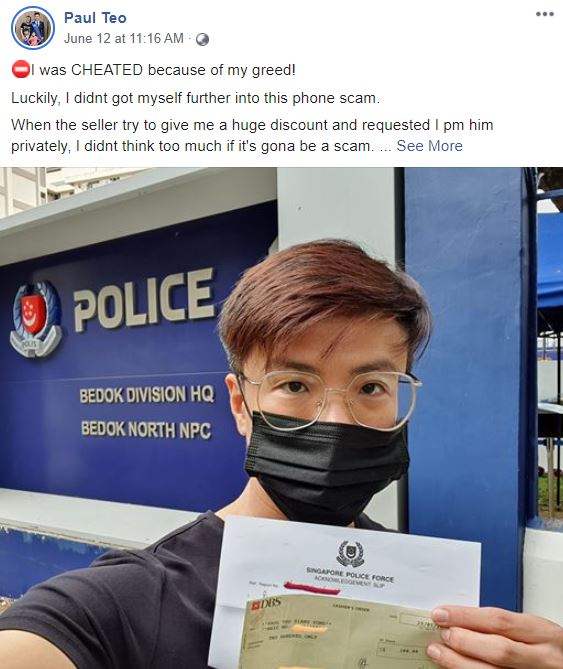Visit the Paul Teo profile name link
The height and width of the screenshot is (669, 563).
click(x=95, y=17)
